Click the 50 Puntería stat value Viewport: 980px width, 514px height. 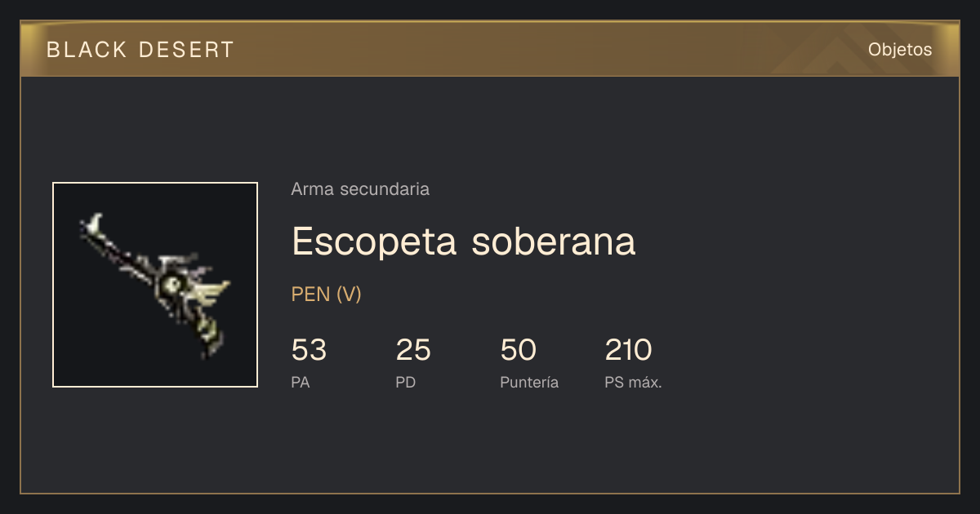pyautogui.click(x=518, y=350)
